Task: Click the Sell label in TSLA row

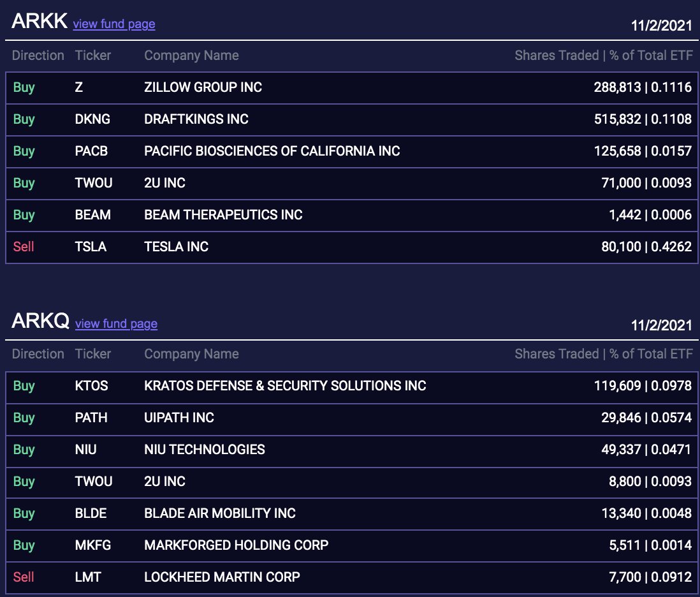Action: [x=24, y=246]
